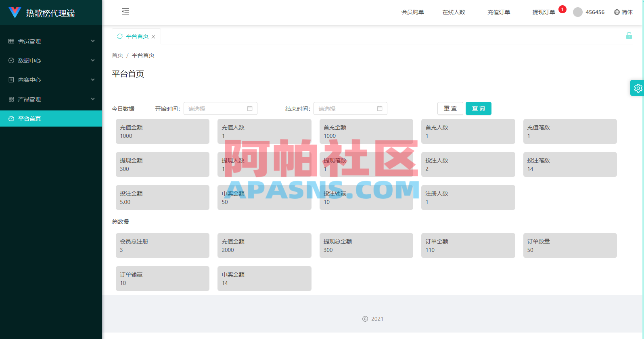
Task: Open the 结束时间 date picker field
Action: point(350,108)
